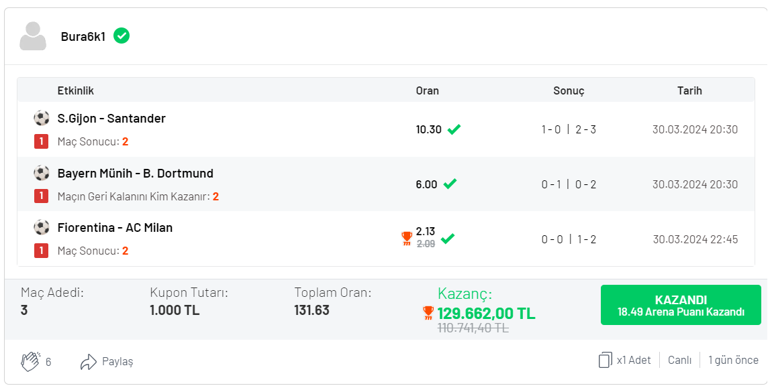Screen dimensions: 770x388
Task: Click the share arrow icon
Action: point(88,362)
